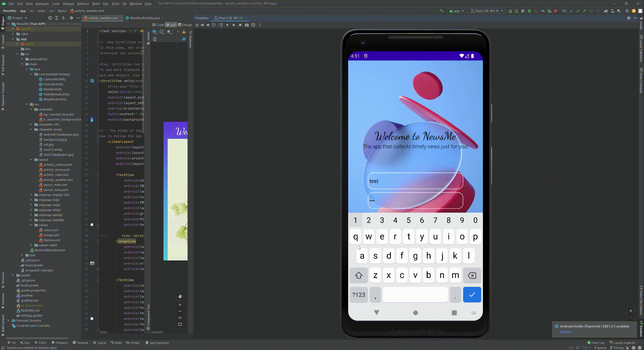This screenshot has width=644, height=350.
Task: Click emulator Rotate Right icon
Action: (221, 25)
